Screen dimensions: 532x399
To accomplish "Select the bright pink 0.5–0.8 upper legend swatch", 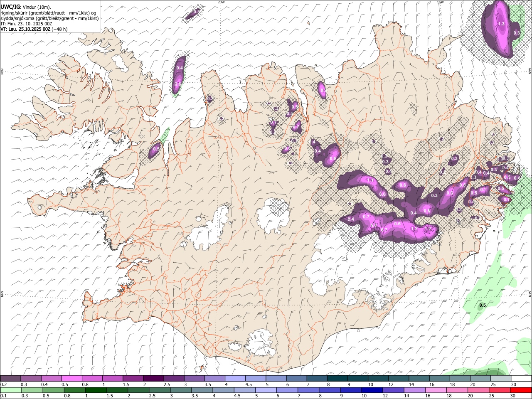I will pos(71,379).
